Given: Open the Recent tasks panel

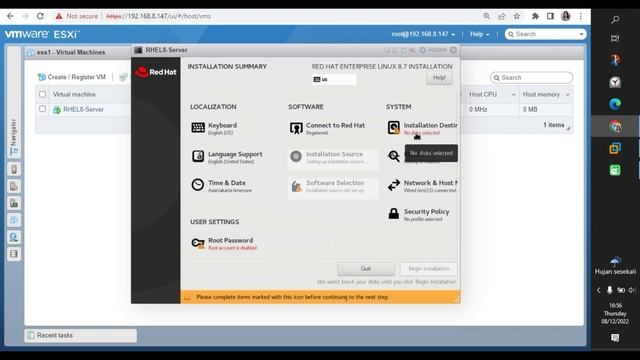Looking at the screenshot, I should point(81,335).
